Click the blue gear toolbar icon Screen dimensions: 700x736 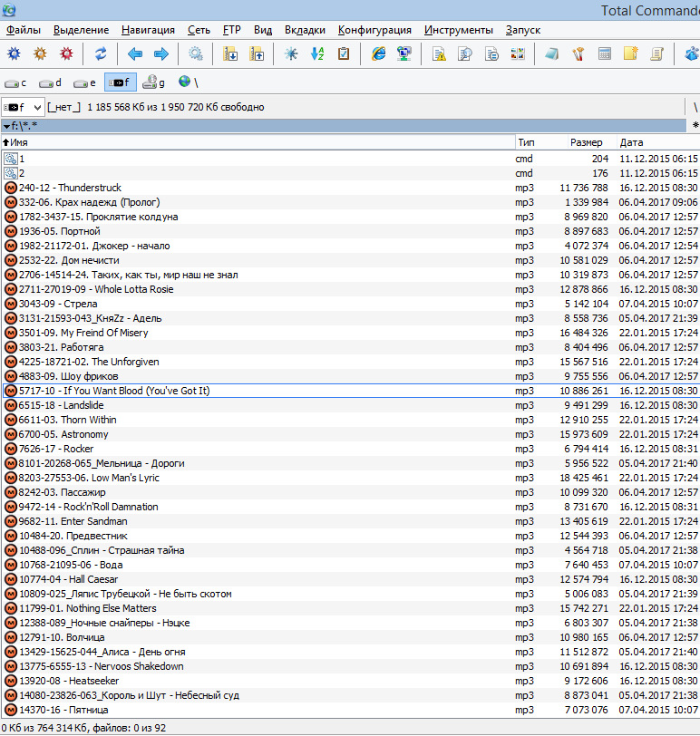tap(15, 54)
